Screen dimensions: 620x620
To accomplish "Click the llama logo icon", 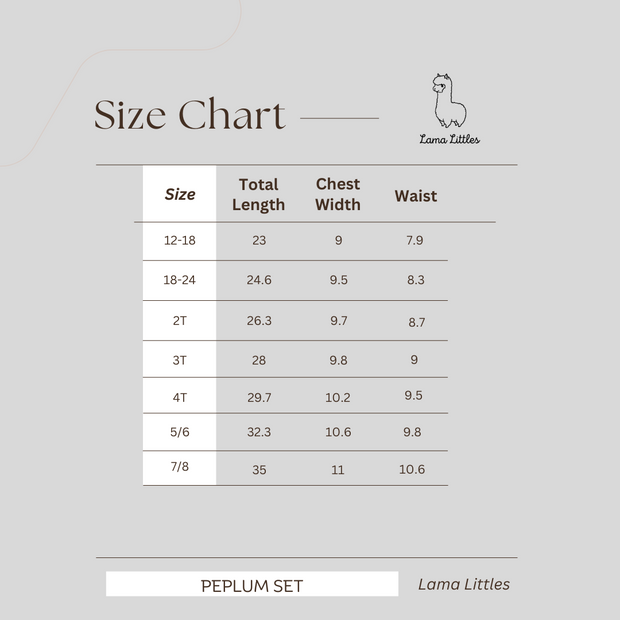I will 448,99.
